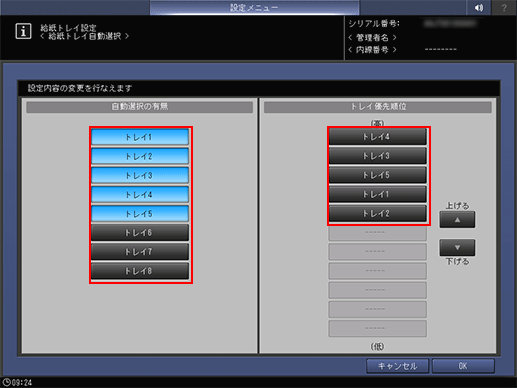Select トレイ3 in the priority list
This screenshot has height=388, width=517.
pos(378,156)
